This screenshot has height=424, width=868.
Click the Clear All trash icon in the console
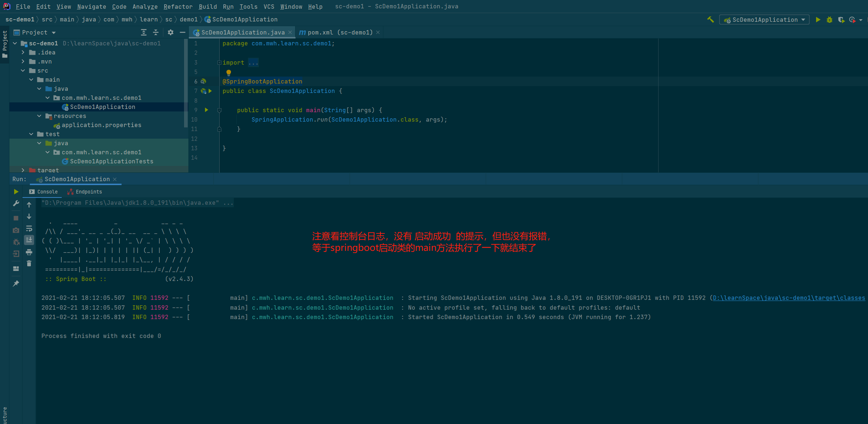(x=29, y=264)
